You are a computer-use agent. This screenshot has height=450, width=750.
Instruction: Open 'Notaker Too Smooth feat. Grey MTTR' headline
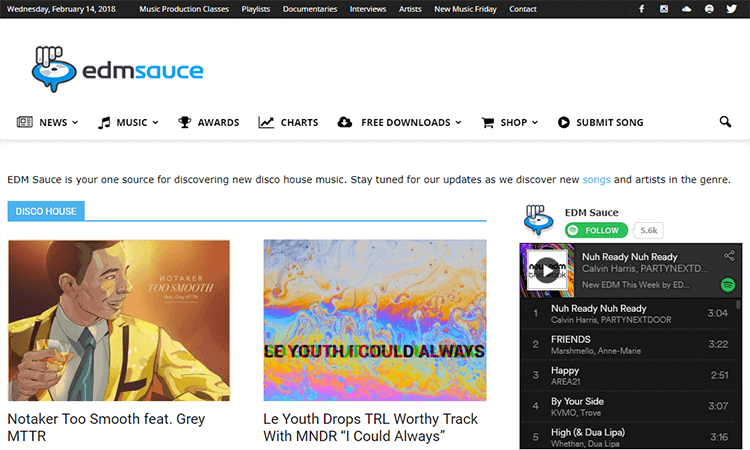pos(106,428)
